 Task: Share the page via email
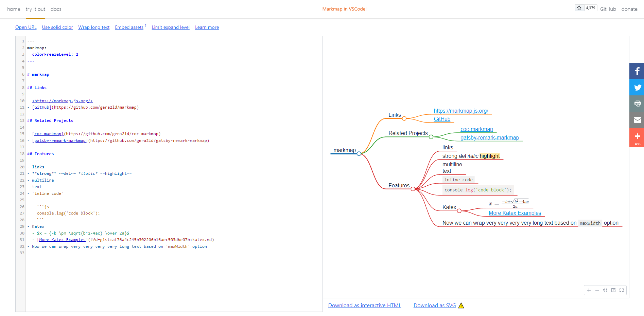pos(637,120)
